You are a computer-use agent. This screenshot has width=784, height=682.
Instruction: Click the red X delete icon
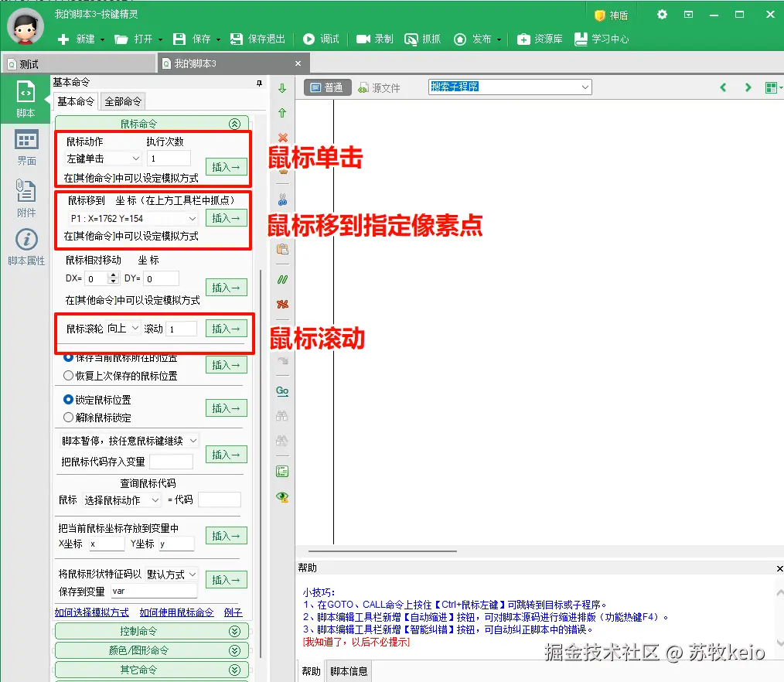282,138
